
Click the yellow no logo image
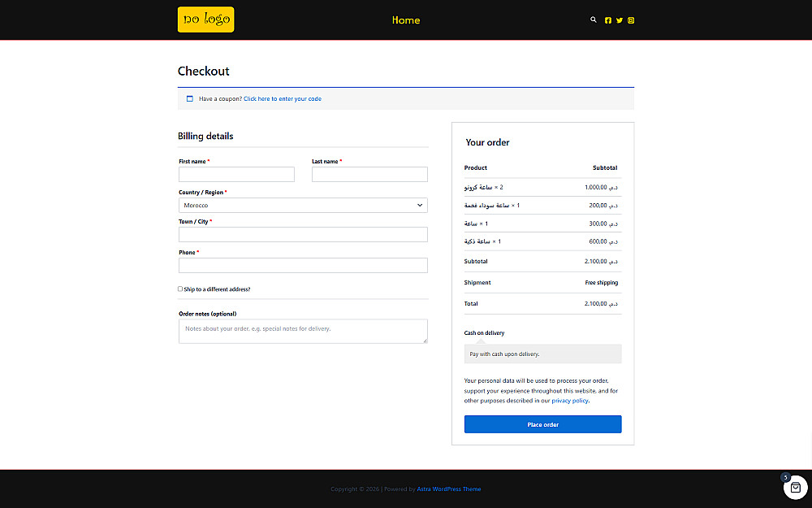[x=205, y=20]
